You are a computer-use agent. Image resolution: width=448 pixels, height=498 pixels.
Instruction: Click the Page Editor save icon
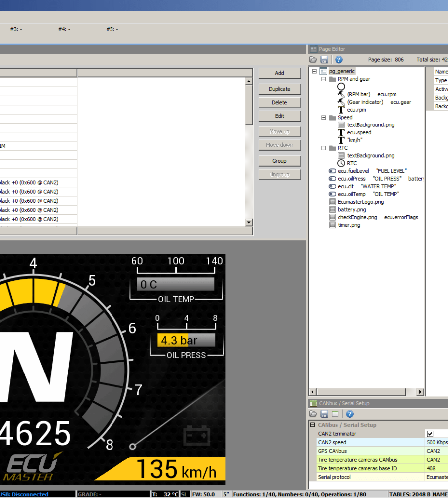pos(324,60)
